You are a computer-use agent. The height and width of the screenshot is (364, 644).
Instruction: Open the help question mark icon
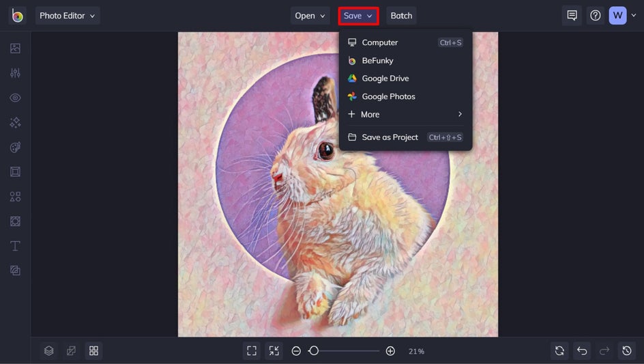(595, 16)
